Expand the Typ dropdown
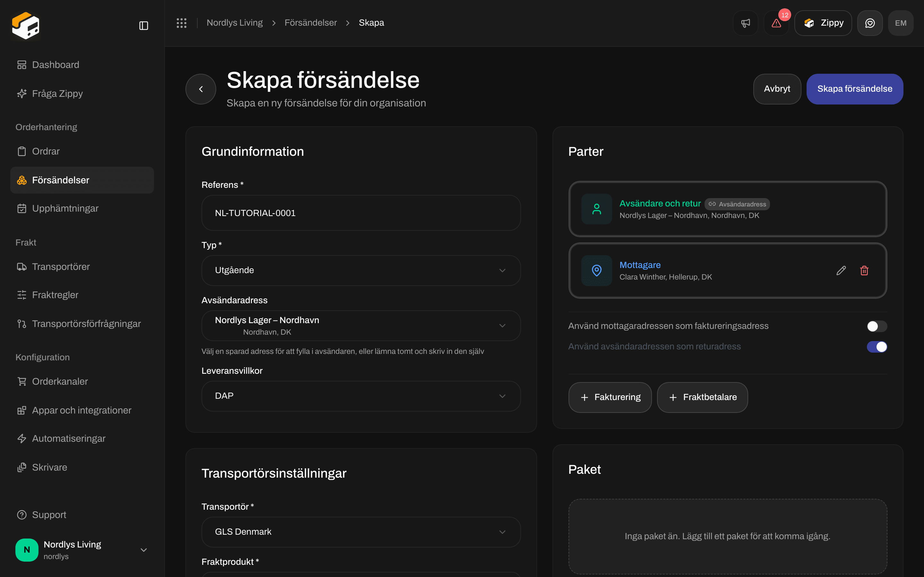This screenshot has height=577, width=924. (x=361, y=270)
